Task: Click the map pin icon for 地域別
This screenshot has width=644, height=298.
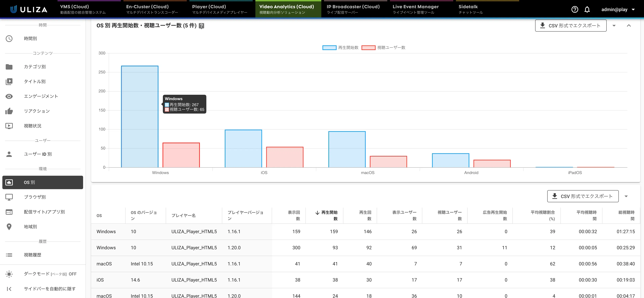Action: 9,227
